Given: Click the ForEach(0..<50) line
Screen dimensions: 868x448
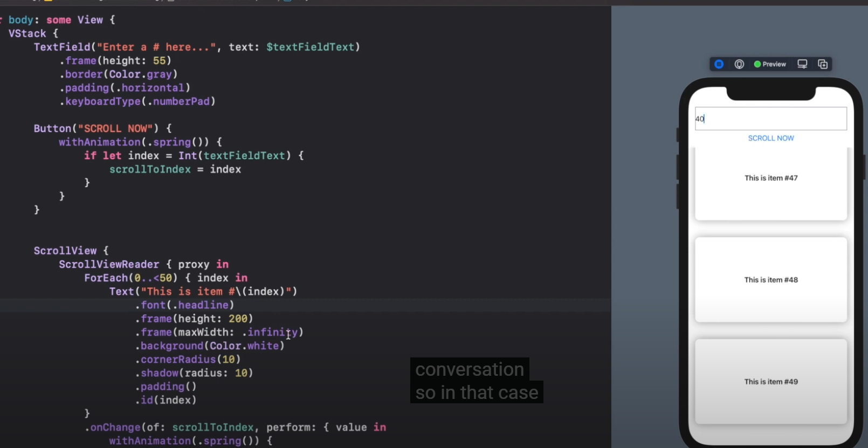Looking at the screenshot, I should [166, 278].
